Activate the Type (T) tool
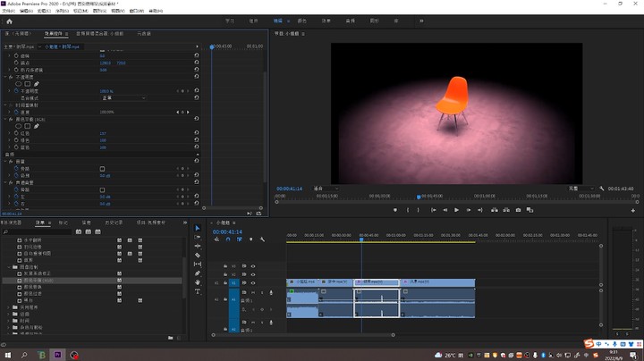Viewport: 644px width, 361px height. pos(198,291)
